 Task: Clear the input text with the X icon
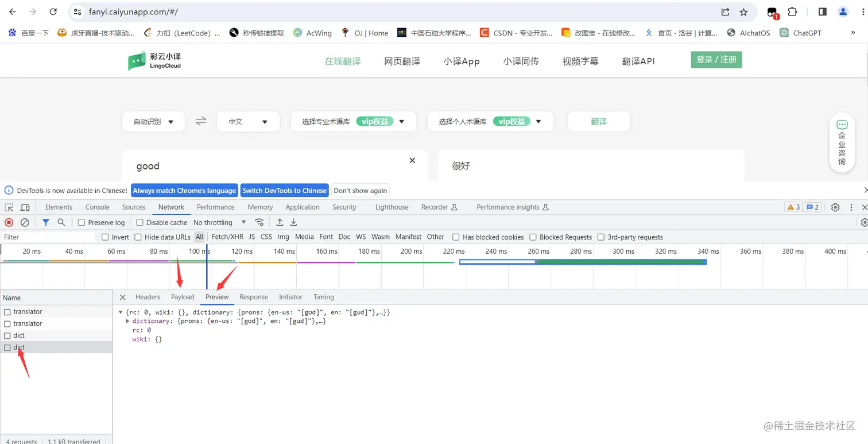pos(412,160)
